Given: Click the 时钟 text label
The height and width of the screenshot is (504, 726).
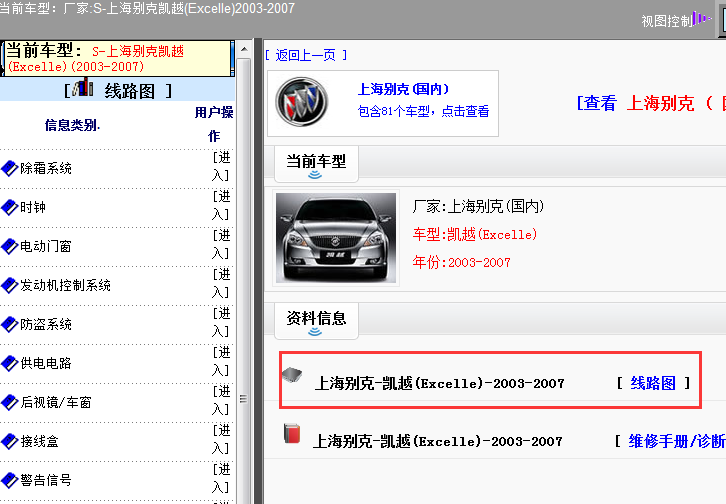Looking at the screenshot, I should pos(33,207).
